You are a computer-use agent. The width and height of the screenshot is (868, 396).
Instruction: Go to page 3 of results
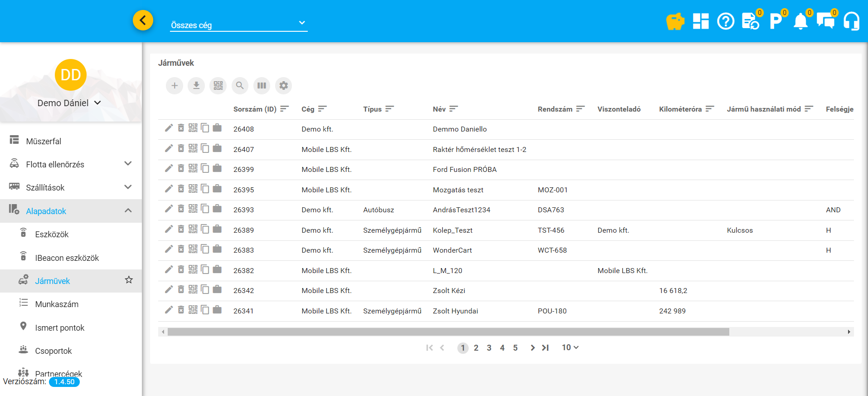[x=489, y=348]
